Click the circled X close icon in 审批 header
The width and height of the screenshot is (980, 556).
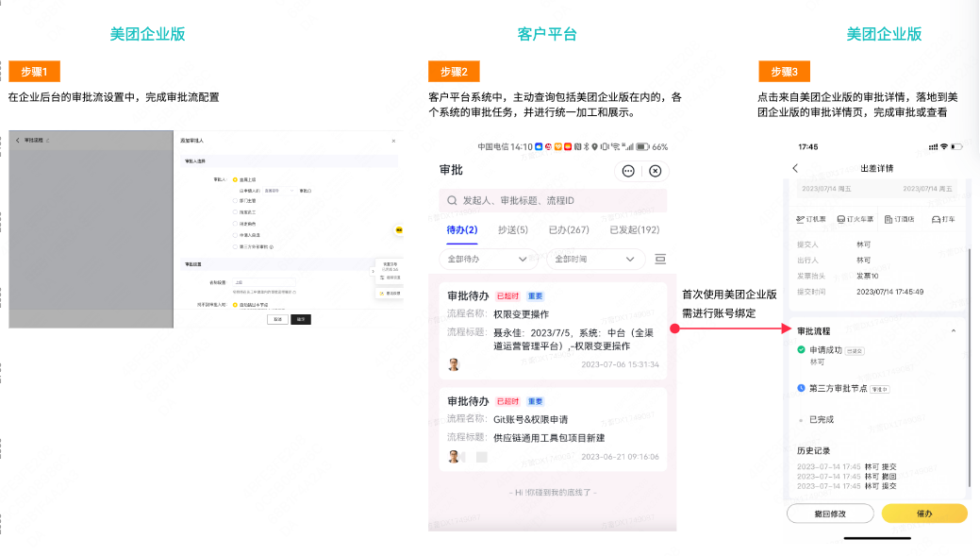pos(655,171)
